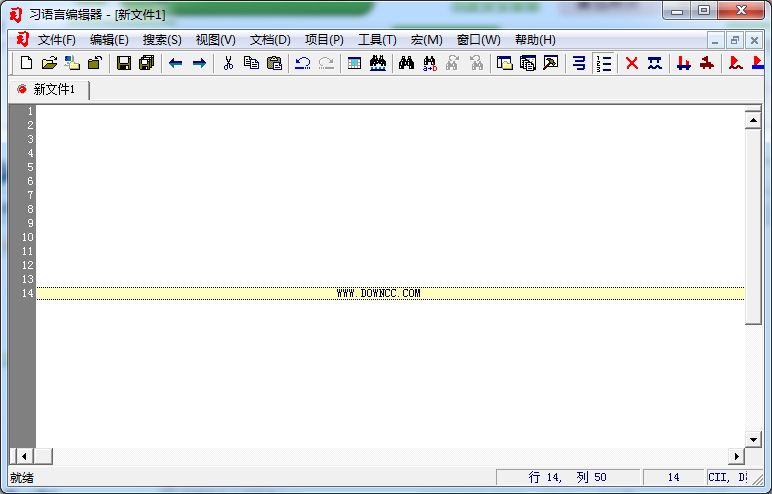Open the 文件(F) menu
Viewport: 772px width, 494px height.
point(57,40)
